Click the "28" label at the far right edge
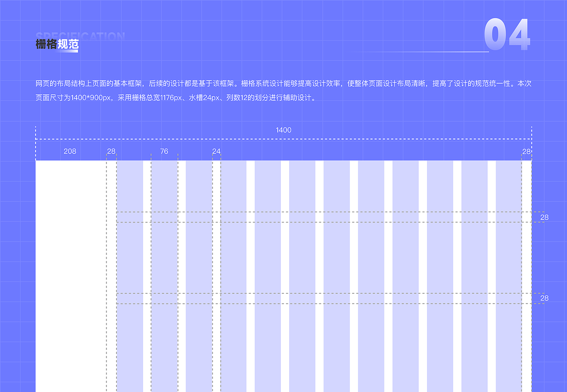Screen dimensions: 567x392 pos(526,151)
